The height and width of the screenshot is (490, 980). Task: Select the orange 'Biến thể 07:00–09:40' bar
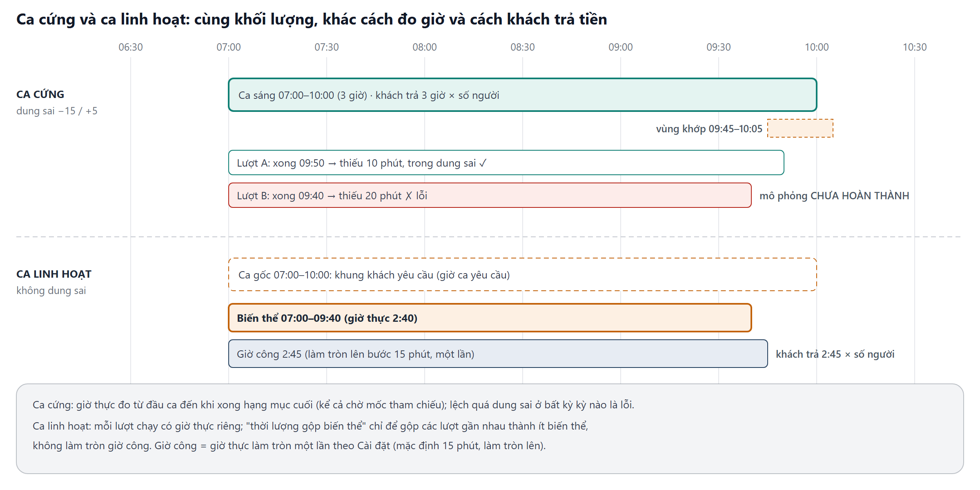[x=490, y=318]
